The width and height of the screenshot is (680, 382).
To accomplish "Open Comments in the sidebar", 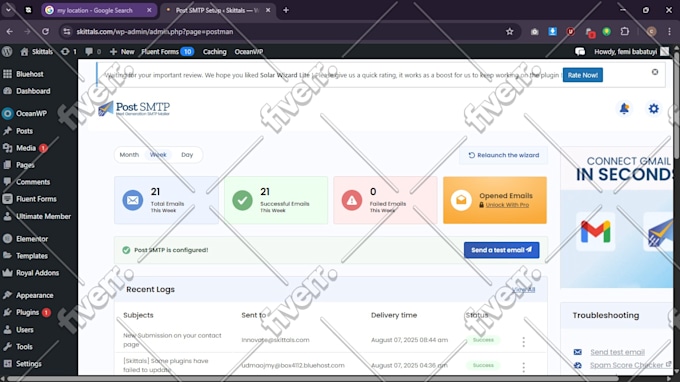I will pos(33,182).
